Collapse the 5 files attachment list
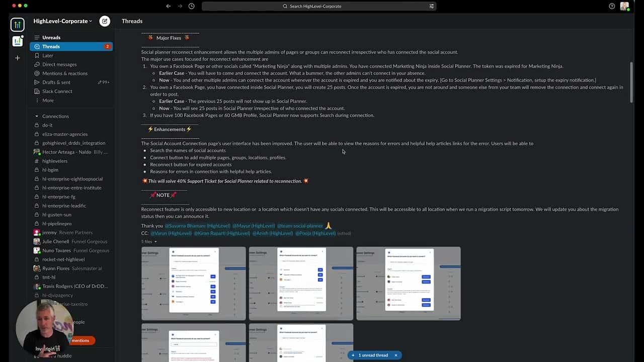The image size is (644, 362). coord(149,241)
